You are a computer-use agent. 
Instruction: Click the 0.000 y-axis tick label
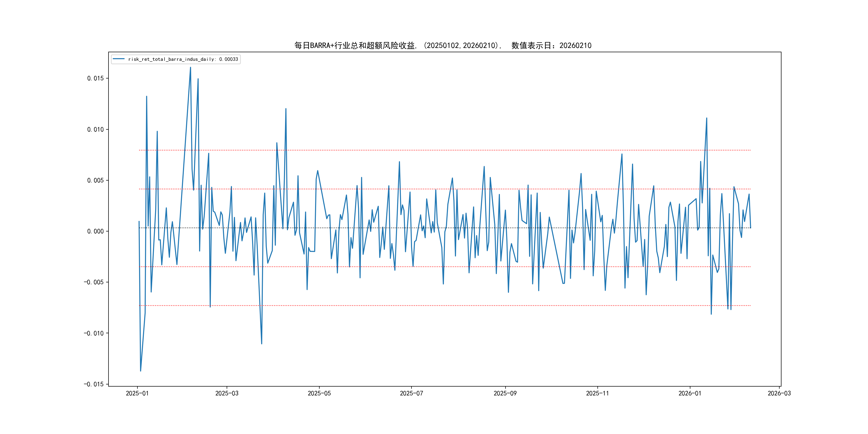click(95, 231)
